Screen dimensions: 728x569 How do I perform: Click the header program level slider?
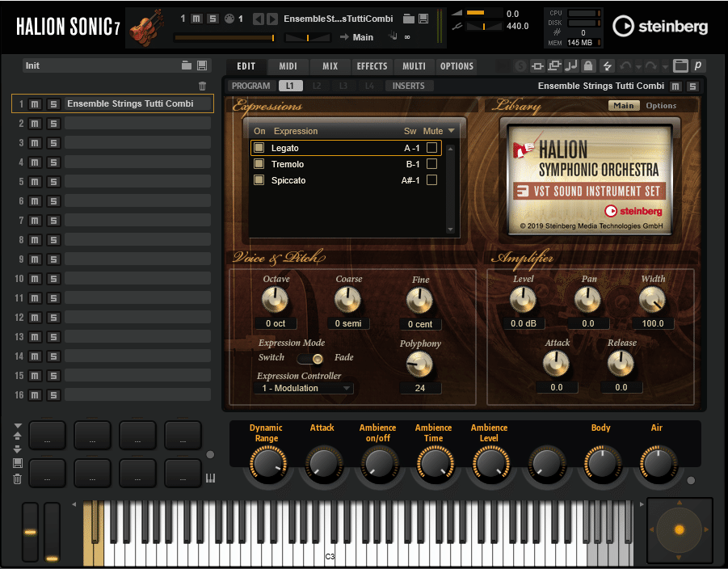225,37
